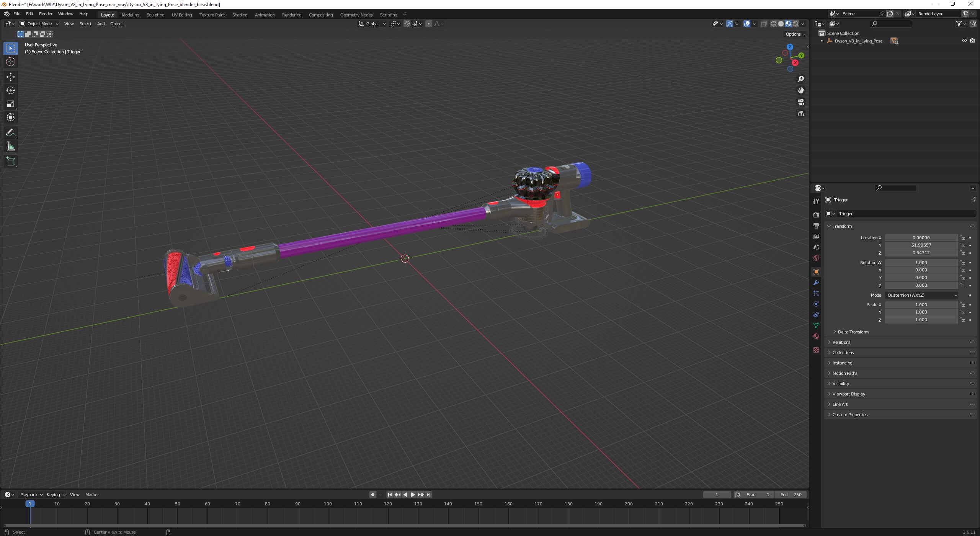
Task: Pick the Measure ruler tool
Action: [x=11, y=146]
